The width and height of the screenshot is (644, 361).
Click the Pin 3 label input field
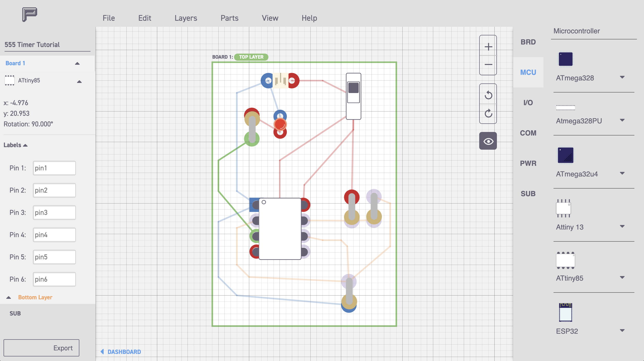pos(54,213)
